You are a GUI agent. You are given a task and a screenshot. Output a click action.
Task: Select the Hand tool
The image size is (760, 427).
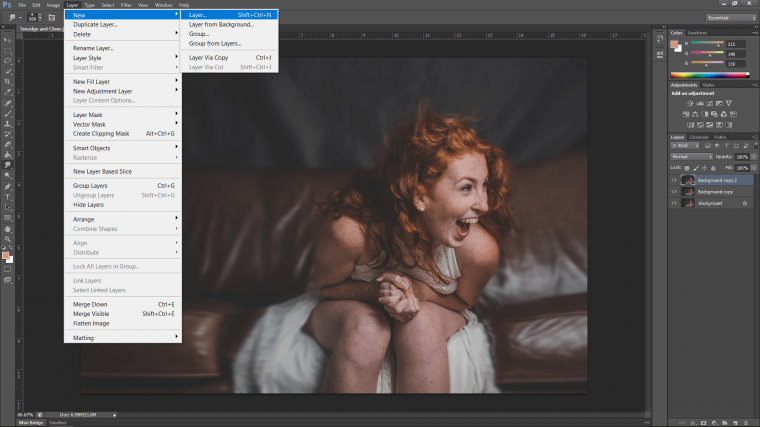click(7, 229)
